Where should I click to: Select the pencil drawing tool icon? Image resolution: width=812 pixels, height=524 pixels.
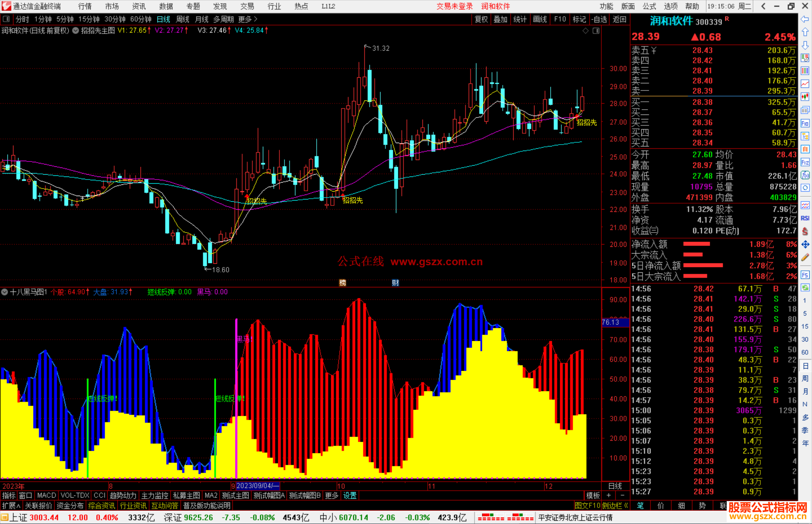click(805, 258)
